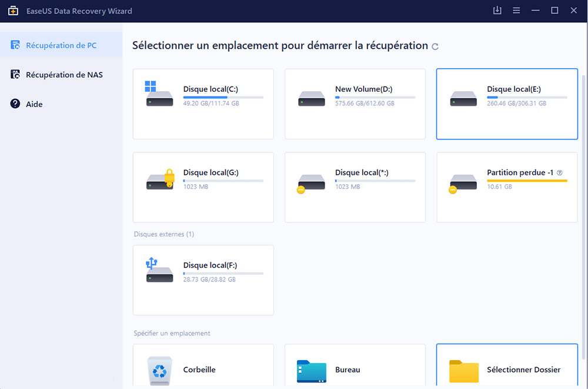Click the help icon beside Partition perdue -1
Screen dimensions: 588x389
[560, 172]
